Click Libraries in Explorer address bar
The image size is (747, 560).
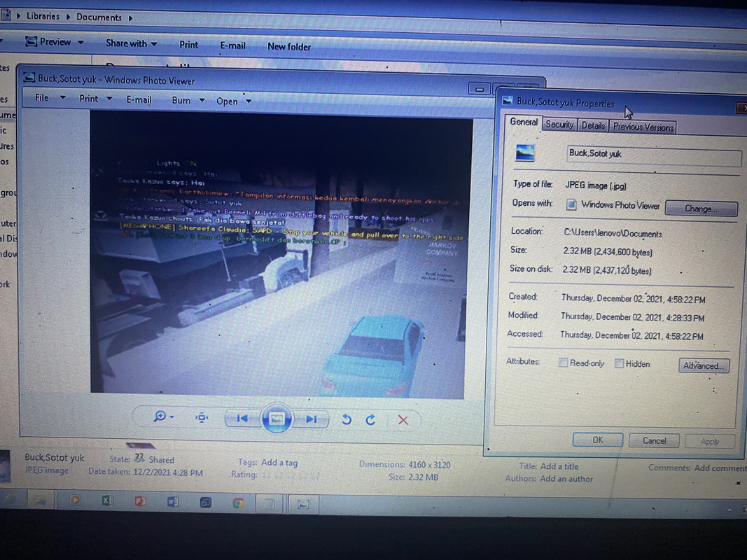click(43, 16)
